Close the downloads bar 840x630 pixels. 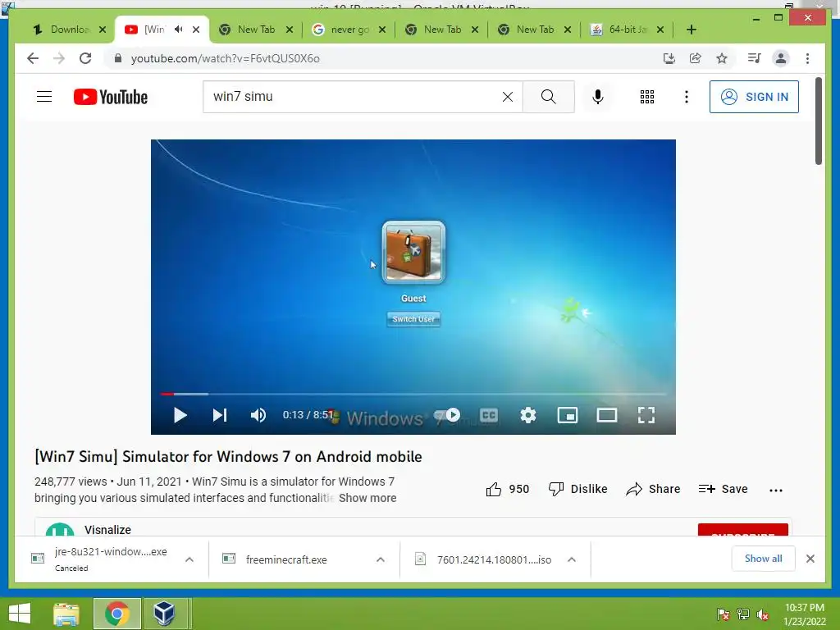(810, 559)
